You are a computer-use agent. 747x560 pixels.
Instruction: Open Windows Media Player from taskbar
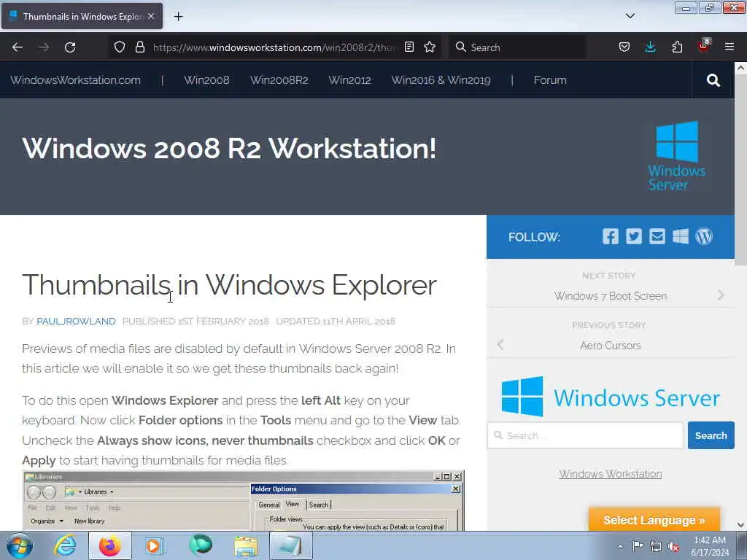tap(154, 545)
